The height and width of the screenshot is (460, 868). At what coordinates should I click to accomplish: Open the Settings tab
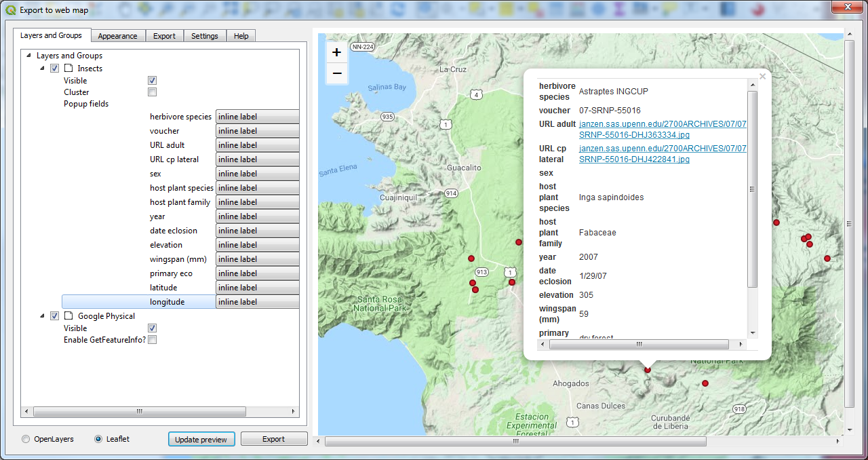204,36
